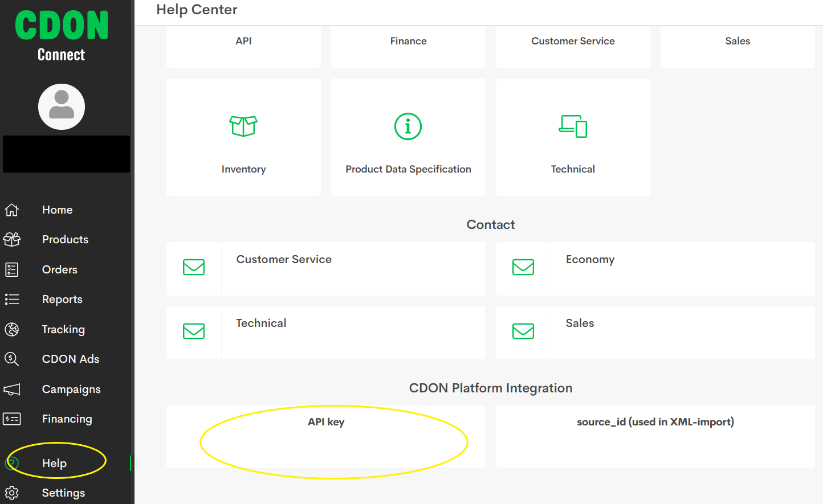Screen dimensions: 823x504
Task: Click the Product Data Specification info icon
Action: point(408,126)
